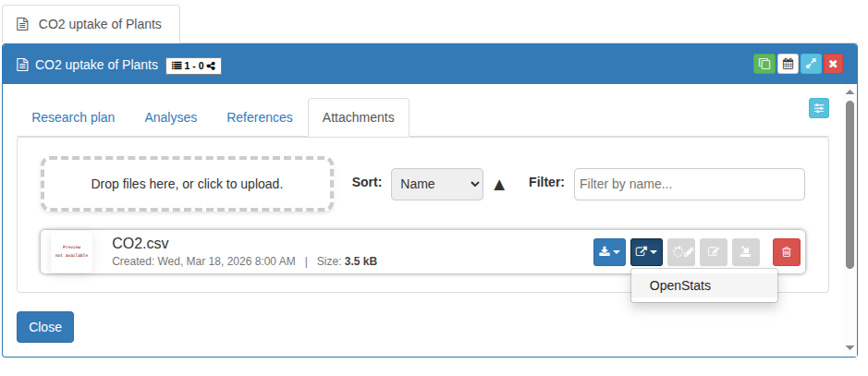
Task: Choose OpenStats from the dropdown menu
Action: (x=680, y=285)
